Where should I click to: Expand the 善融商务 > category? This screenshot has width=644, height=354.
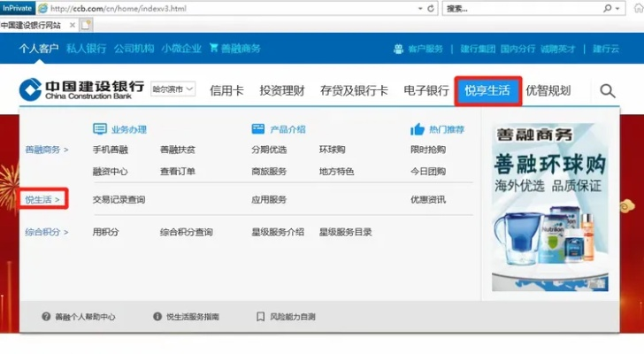coord(46,150)
